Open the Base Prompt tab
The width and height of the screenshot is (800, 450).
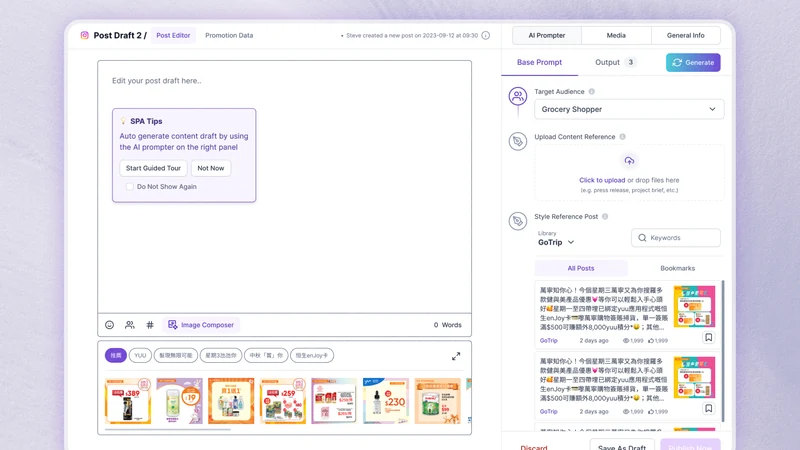[x=539, y=62]
